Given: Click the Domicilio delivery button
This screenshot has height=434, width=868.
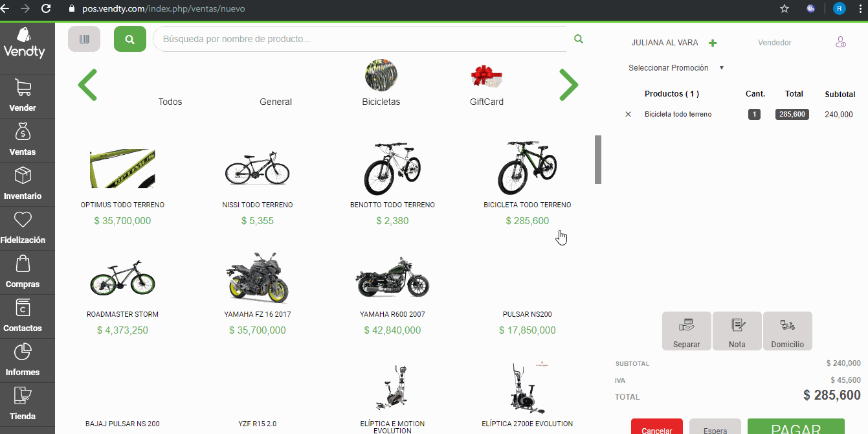Looking at the screenshot, I should tap(788, 331).
